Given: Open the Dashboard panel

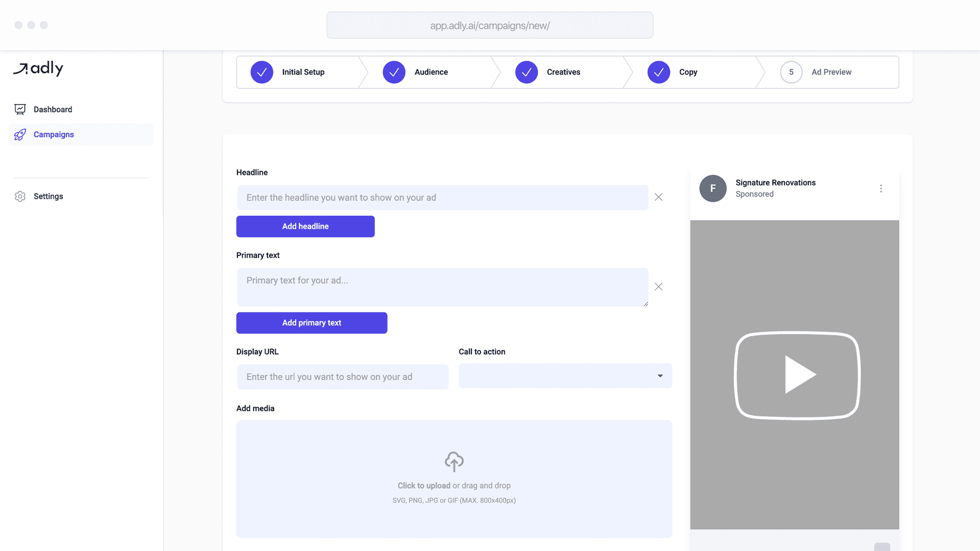Looking at the screenshot, I should [52, 109].
